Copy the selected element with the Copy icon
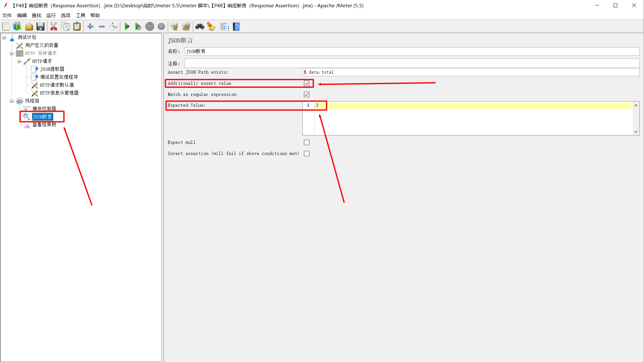The image size is (644, 362). (65, 27)
